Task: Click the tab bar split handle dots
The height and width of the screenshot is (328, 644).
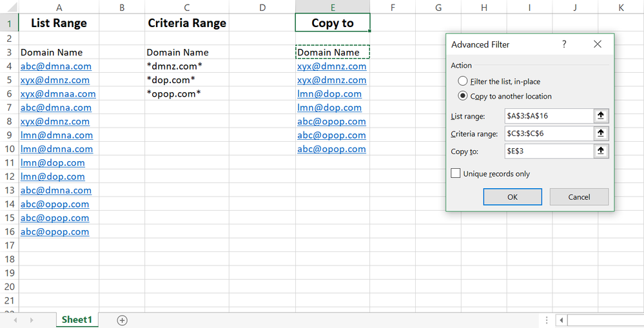Action: coord(547,320)
